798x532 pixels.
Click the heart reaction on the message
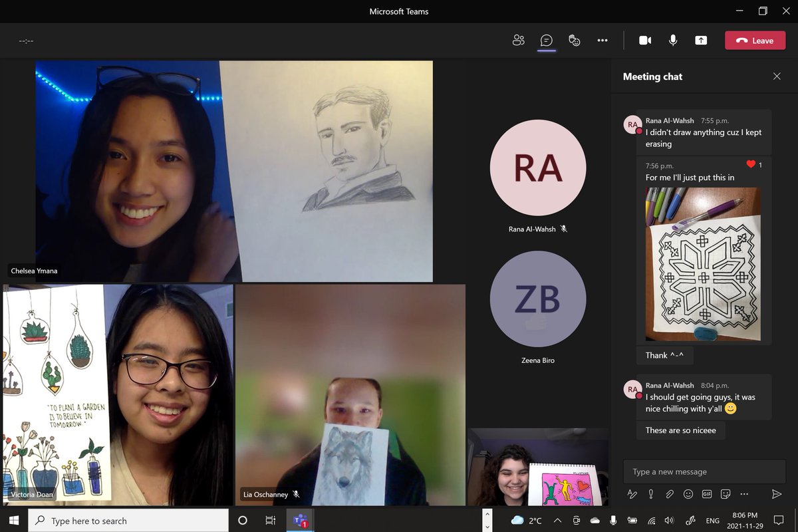(x=751, y=164)
